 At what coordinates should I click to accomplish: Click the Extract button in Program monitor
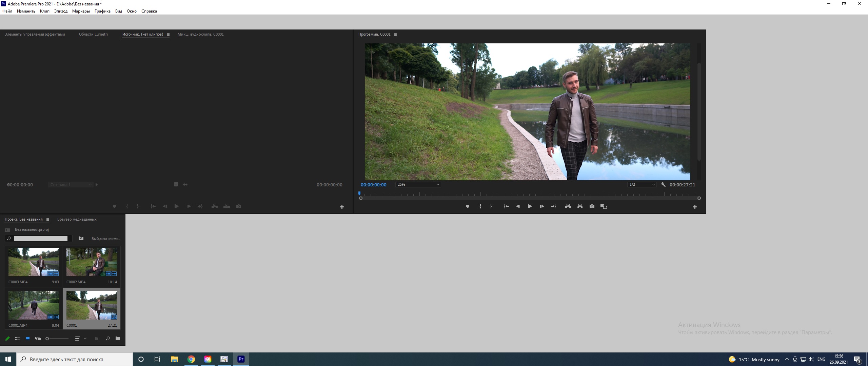point(580,206)
